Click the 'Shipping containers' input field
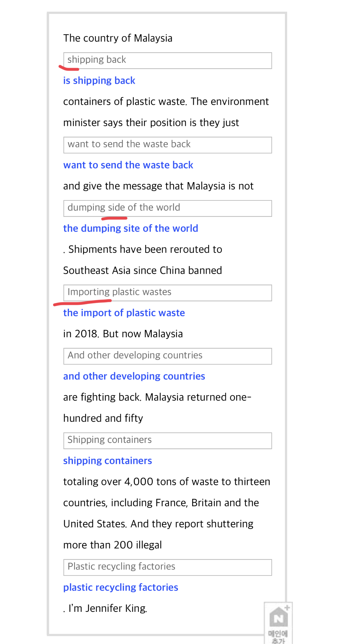This screenshot has width=355, height=644. 168,441
